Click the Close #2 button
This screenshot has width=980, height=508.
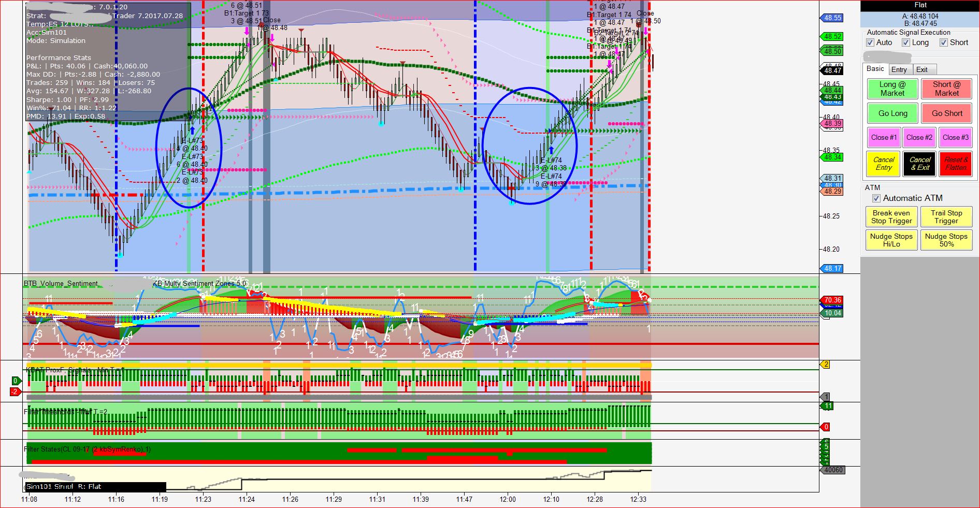(x=919, y=138)
